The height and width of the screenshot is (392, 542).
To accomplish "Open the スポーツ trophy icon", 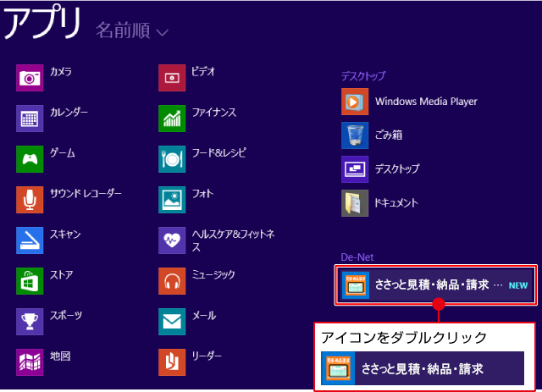I will tap(30, 322).
